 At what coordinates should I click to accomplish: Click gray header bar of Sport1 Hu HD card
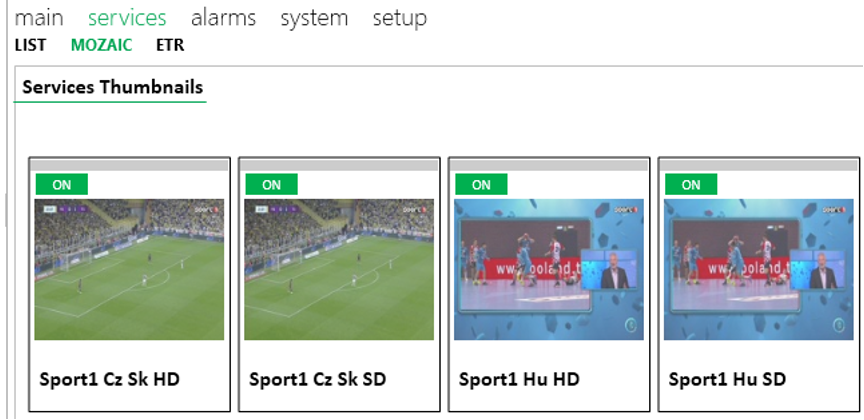(x=549, y=165)
